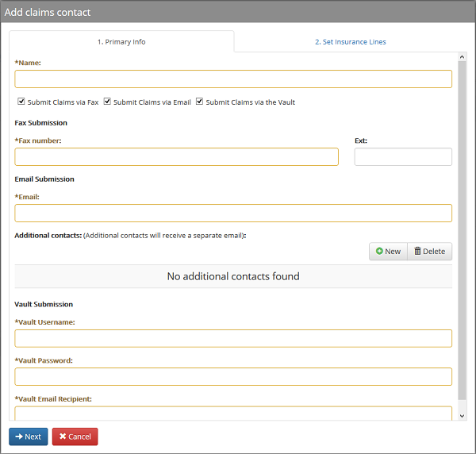Image resolution: width=476 pixels, height=454 pixels.
Task: Switch to Set Insurance Lines tab
Action: (350, 42)
